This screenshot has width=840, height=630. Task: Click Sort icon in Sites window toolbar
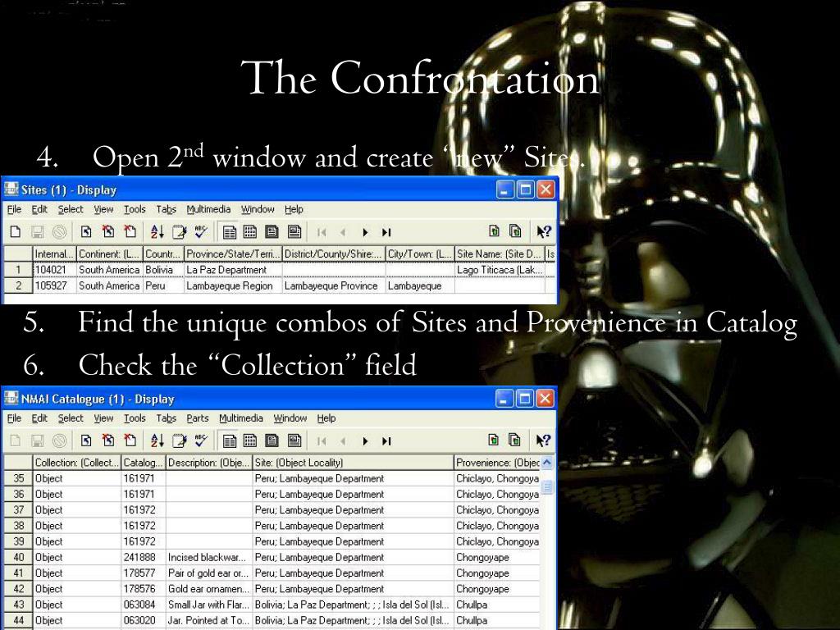[157, 231]
